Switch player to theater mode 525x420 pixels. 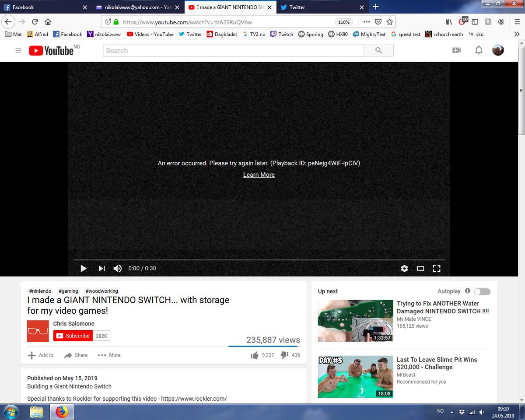pyautogui.click(x=420, y=269)
